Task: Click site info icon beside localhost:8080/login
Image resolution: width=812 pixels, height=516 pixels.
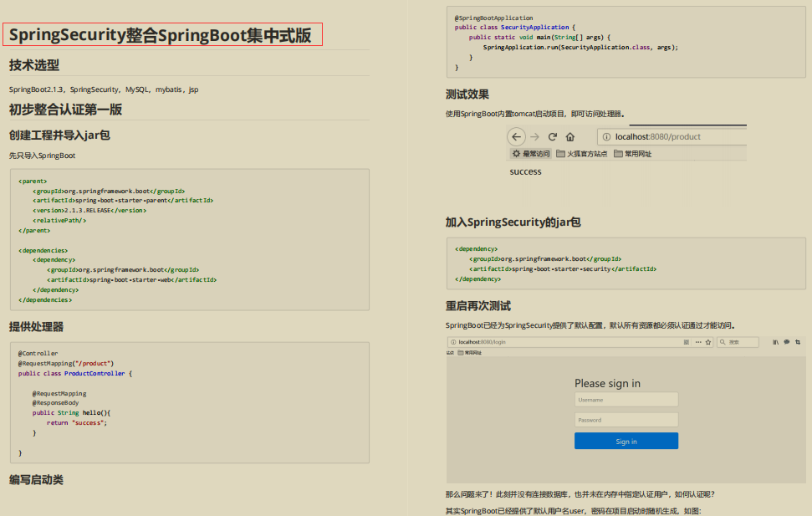Action: tap(453, 342)
